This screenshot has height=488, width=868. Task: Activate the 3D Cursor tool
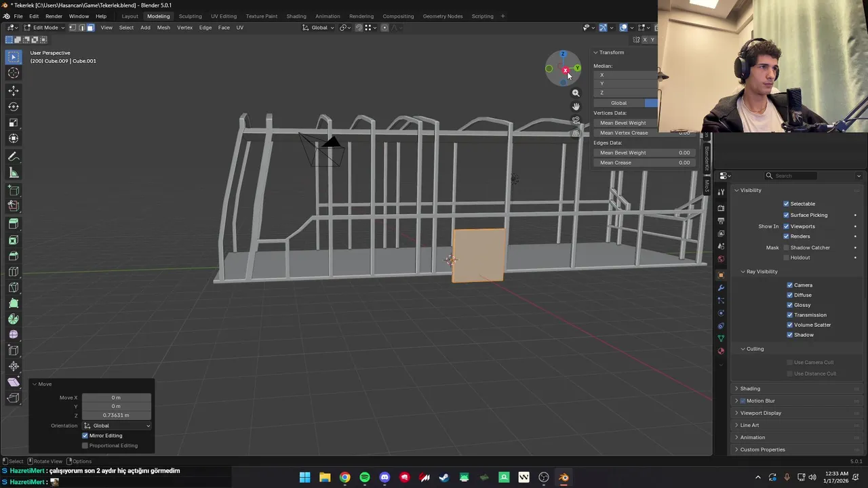point(14,73)
